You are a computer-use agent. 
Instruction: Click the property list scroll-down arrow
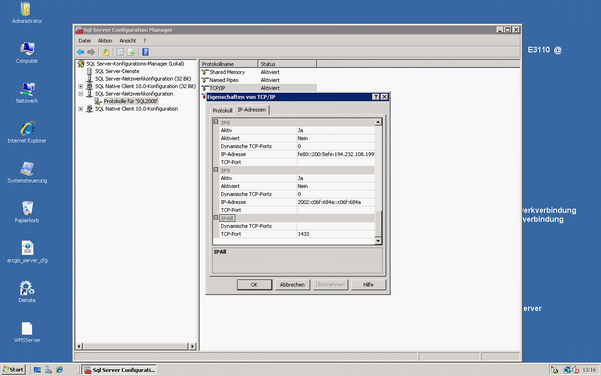[378, 241]
